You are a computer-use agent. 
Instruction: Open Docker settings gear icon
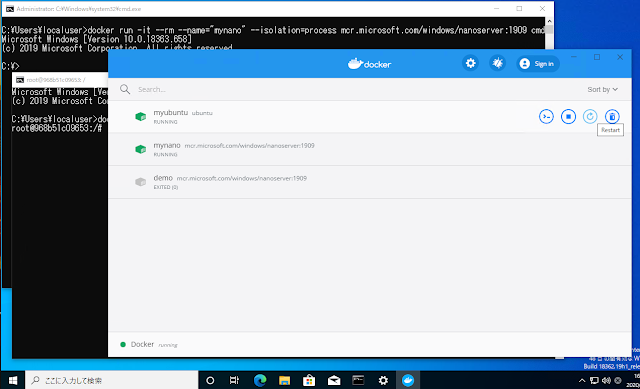pyautogui.click(x=471, y=63)
